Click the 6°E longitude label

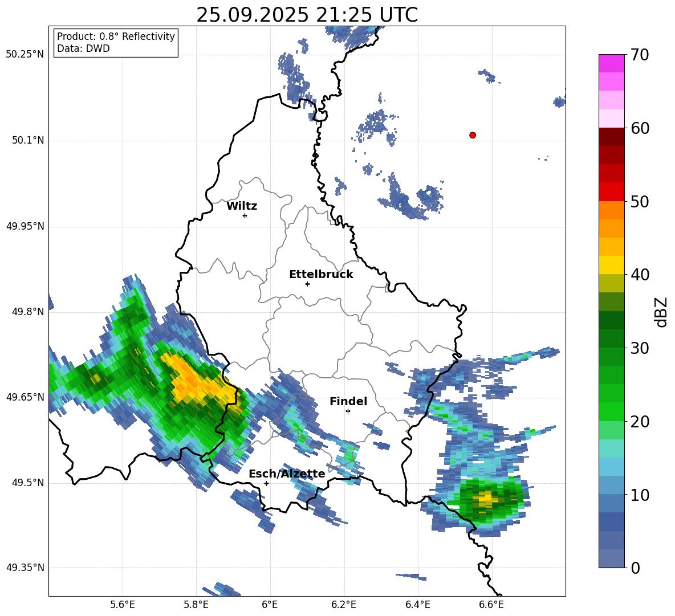tap(270, 605)
